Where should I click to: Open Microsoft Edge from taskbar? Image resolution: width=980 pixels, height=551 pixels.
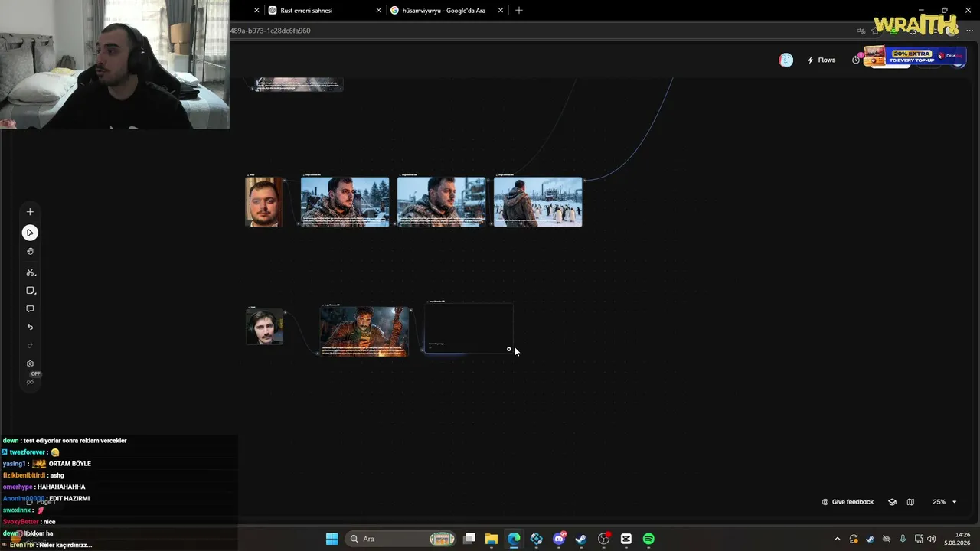pos(514,539)
